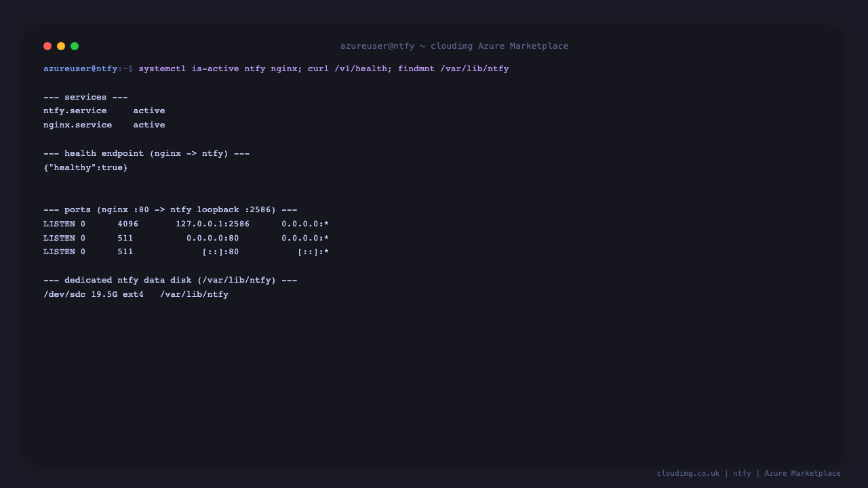Screen dimensions: 868x488
Task: Select the services section header
Action: tap(85, 97)
